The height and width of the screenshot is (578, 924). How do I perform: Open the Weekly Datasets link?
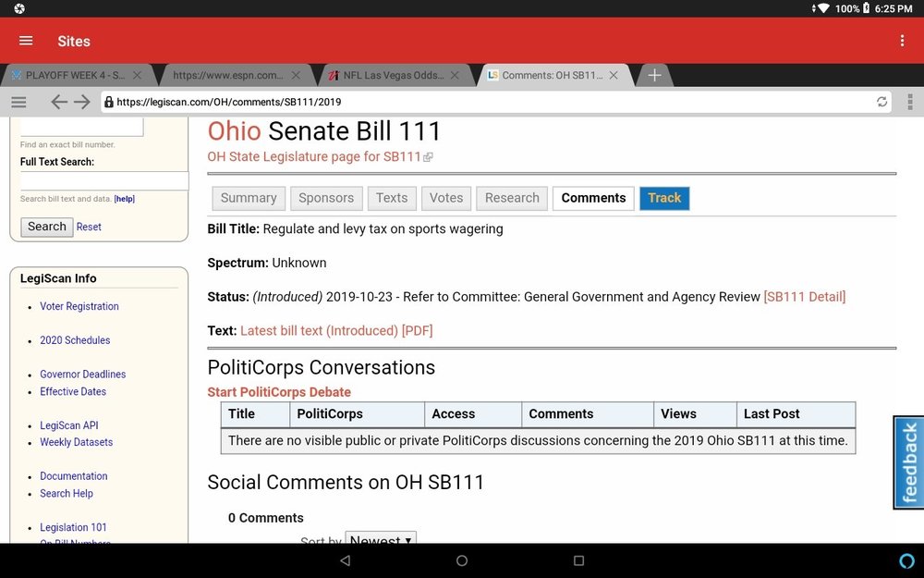77,442
